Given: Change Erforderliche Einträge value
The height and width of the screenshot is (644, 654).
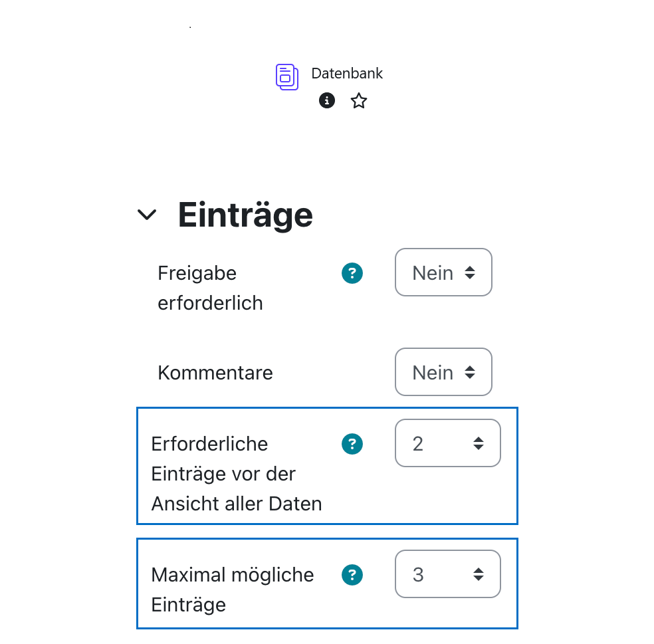Looking at the screenshot, I should point(448,443).
